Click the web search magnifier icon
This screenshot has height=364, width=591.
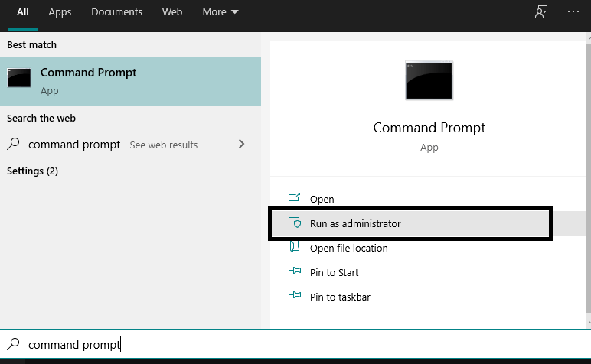pos(13,144)
